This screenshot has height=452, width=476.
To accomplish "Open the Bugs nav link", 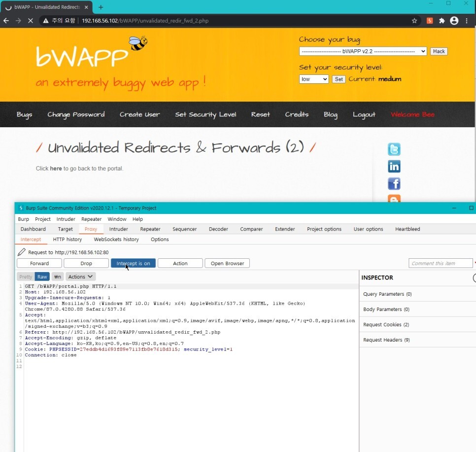I will (24, 114).
